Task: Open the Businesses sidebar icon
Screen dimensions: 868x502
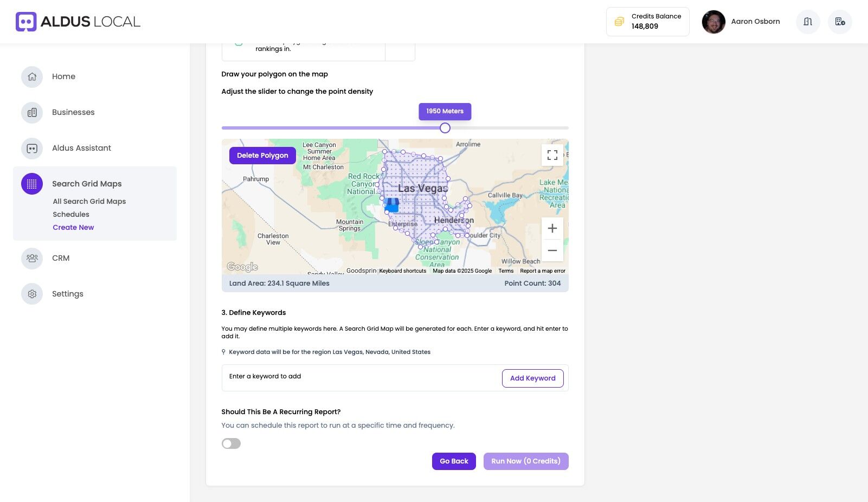Action: coord(32,112)
